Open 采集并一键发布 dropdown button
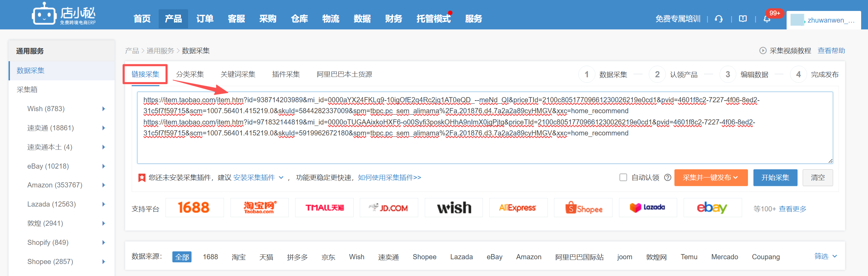Image resolution: width=868 pixels, height=276 pixels. (711, 178)
